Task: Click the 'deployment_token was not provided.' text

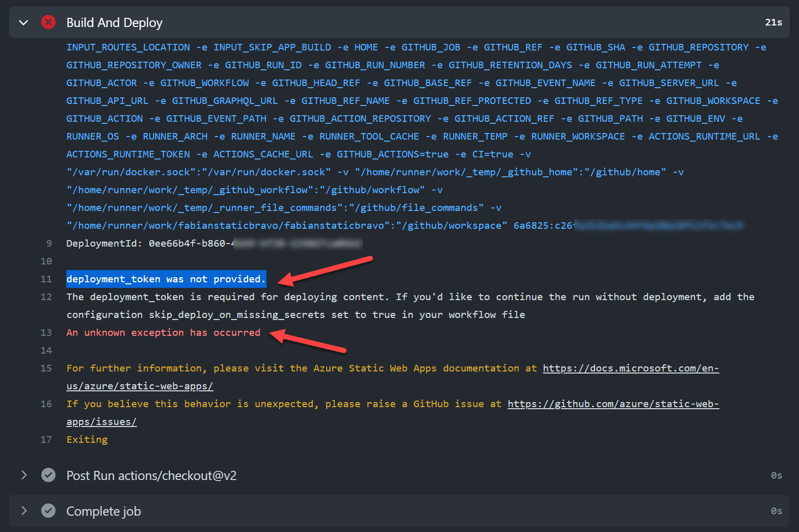Action: click(166, 279)
